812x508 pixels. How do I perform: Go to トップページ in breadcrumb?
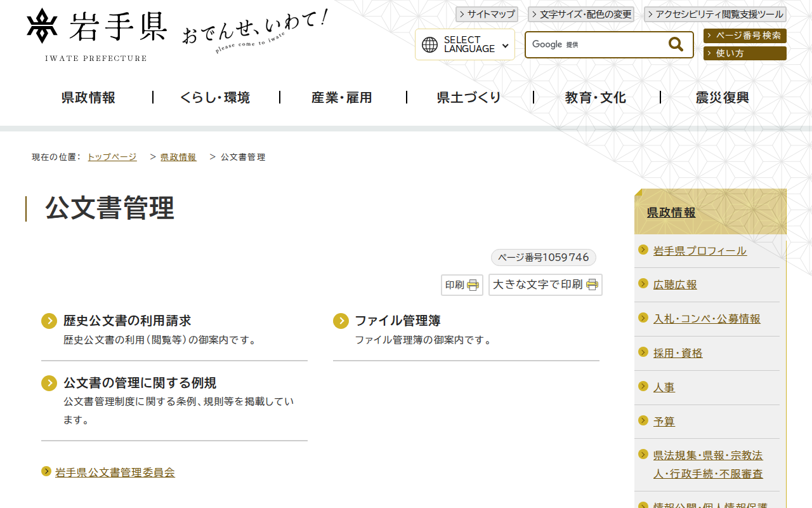click(x=112, y=157)
